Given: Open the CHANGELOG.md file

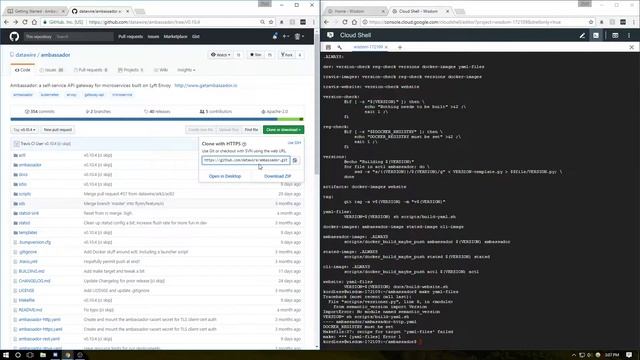Looking at the screenshot, I should tap(34, 281).
